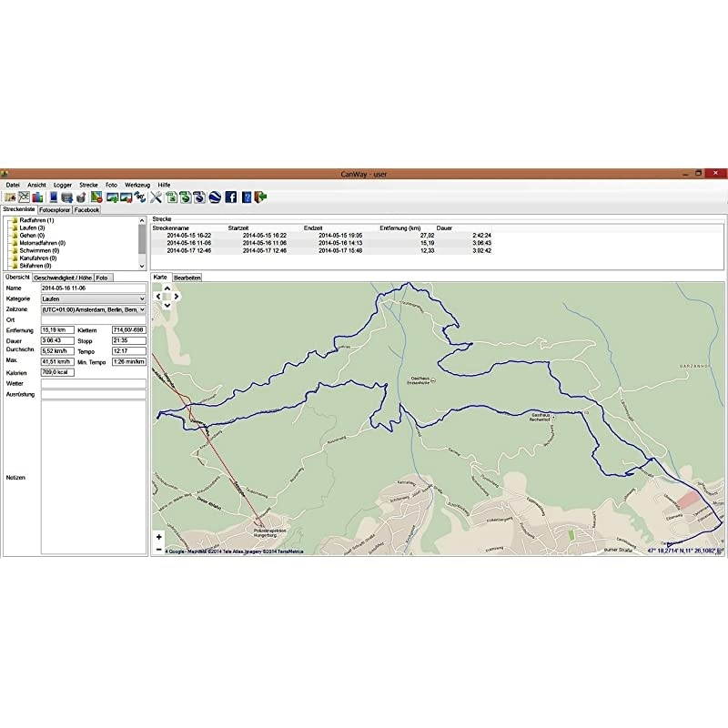This screenshot has height=728, width=728.
Task: Open the Zeitzone dropdown
Action: (93, 309)
